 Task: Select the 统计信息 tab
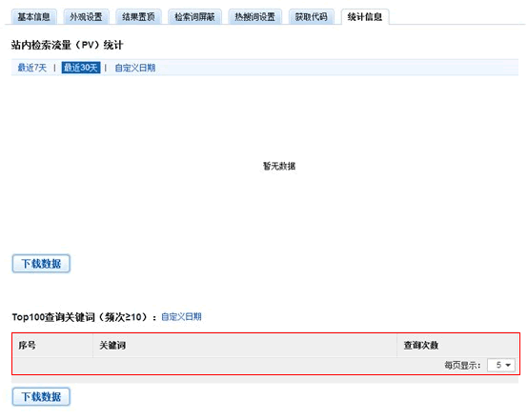click(x=365, y=17)
